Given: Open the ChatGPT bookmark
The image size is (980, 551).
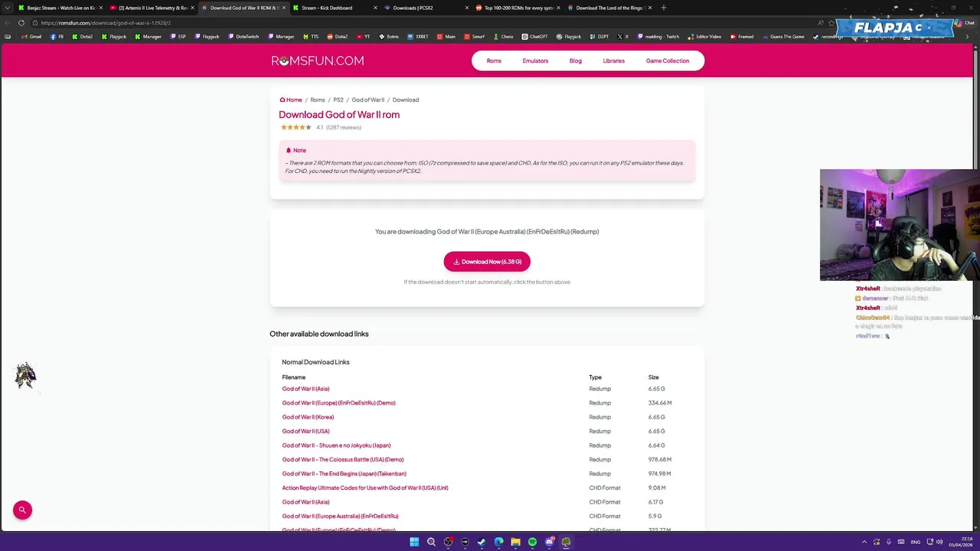Looking at the screenshot, I should [534, 37].
